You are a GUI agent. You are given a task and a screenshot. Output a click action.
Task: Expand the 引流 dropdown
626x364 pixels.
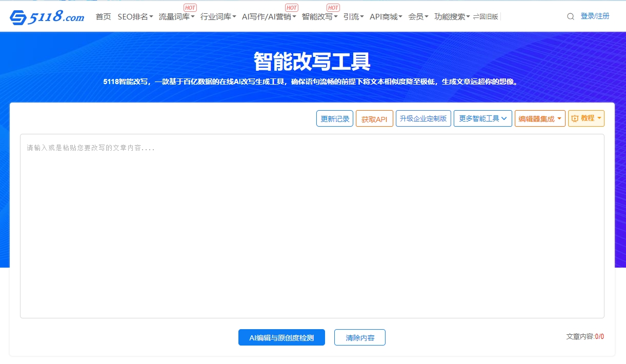[x=353, y=16]
